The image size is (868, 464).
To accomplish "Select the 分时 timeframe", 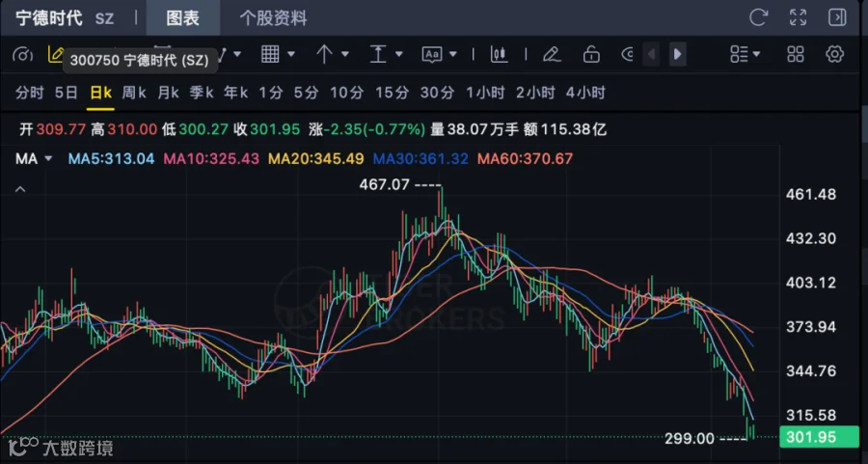I will (29, 93).
